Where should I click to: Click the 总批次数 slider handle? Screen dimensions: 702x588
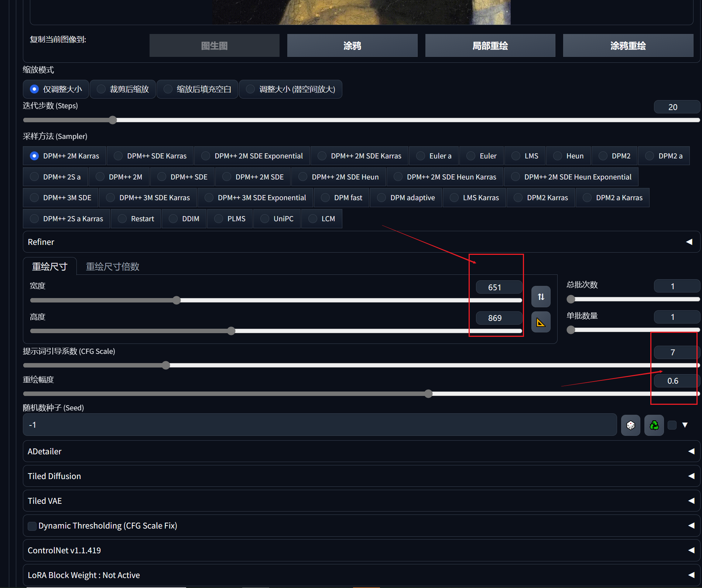pos(571,299)
